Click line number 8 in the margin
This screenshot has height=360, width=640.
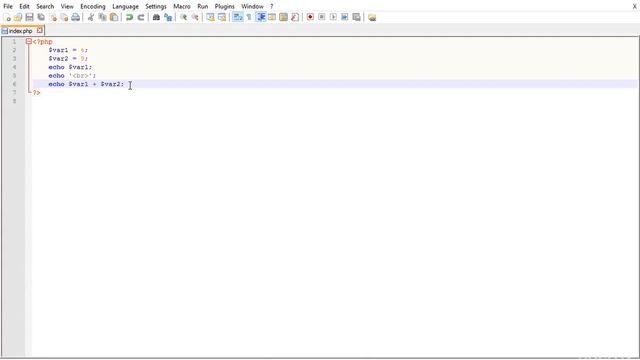coord(14,101)
